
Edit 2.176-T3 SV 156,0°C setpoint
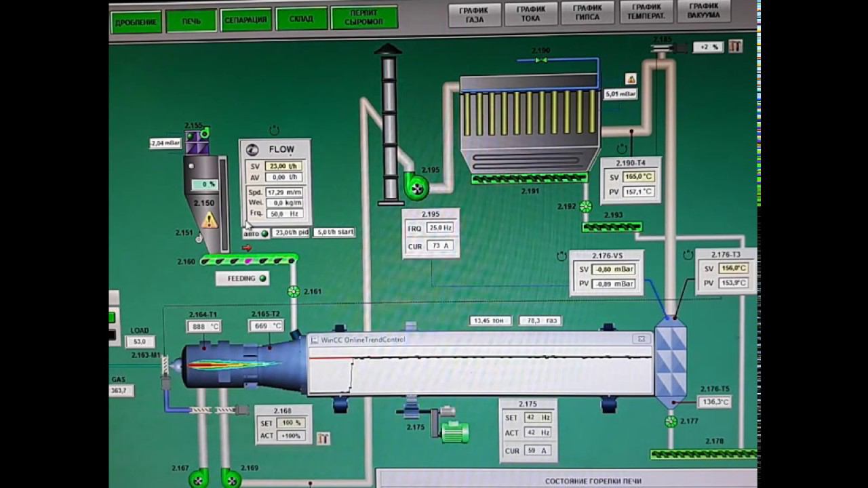pos(734,268)
